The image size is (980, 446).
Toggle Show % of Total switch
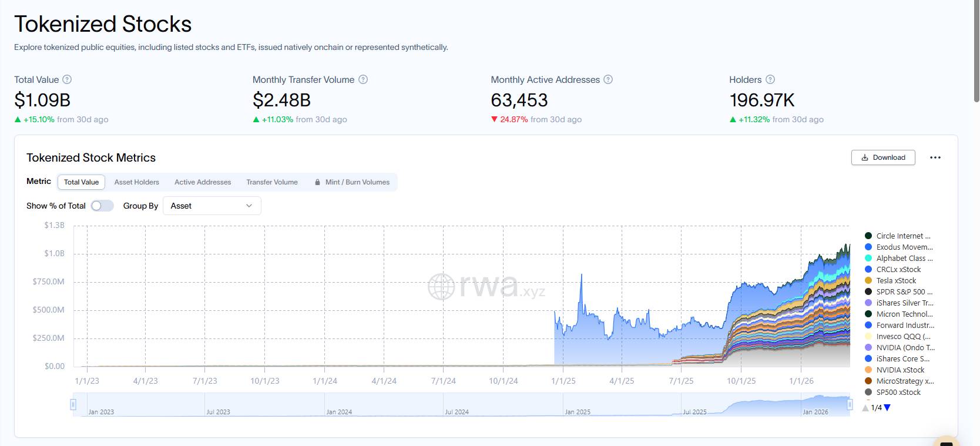[x=102, y=206]
